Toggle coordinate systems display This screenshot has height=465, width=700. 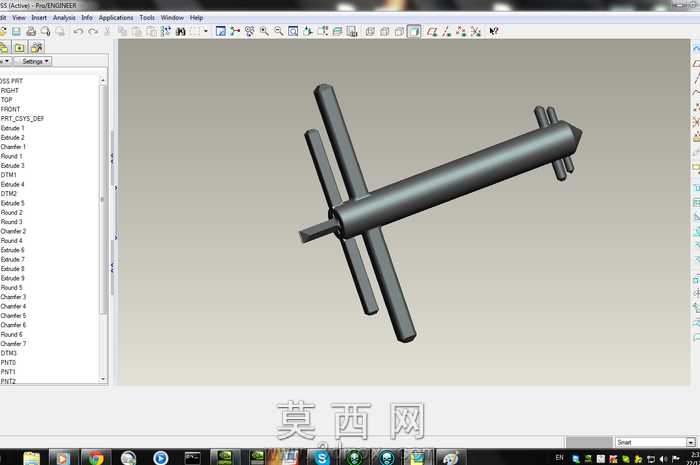[x=476, y=31]
